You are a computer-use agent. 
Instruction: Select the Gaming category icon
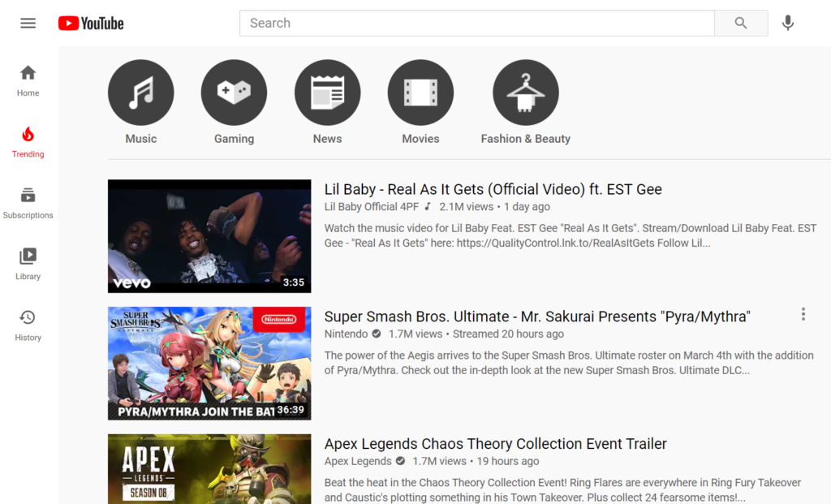pos(234,93)
